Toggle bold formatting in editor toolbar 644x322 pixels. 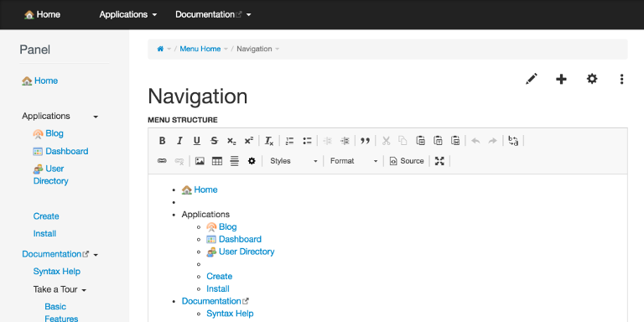click(162, 141)
